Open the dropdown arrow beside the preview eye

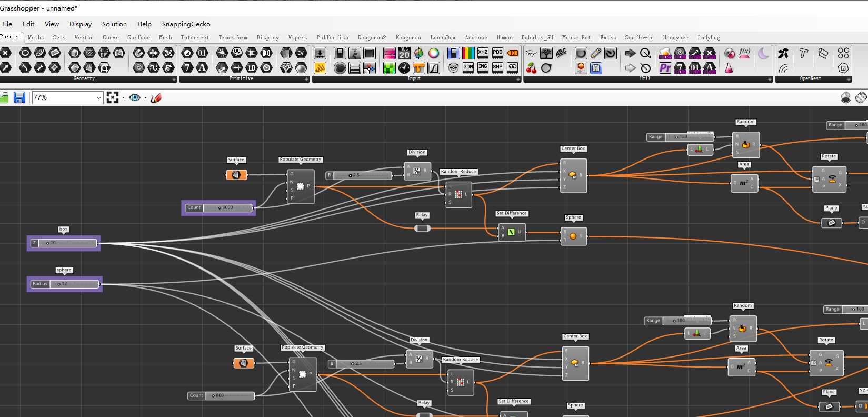145,97
